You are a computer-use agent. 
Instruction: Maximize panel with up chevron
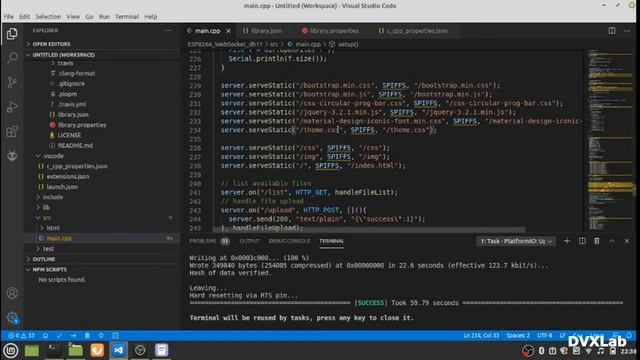click(612, 241)
